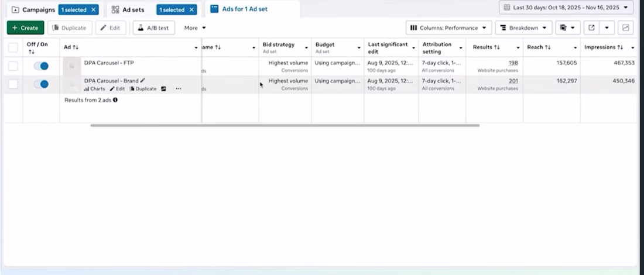
Task: Select the checkbox for DPA Carousel - Brand
Action: [x=13, y=84]
